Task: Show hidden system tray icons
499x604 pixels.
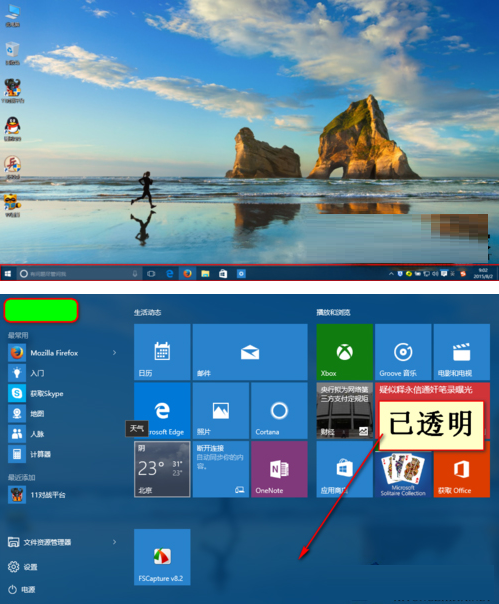Action: [x=391, y=274]
